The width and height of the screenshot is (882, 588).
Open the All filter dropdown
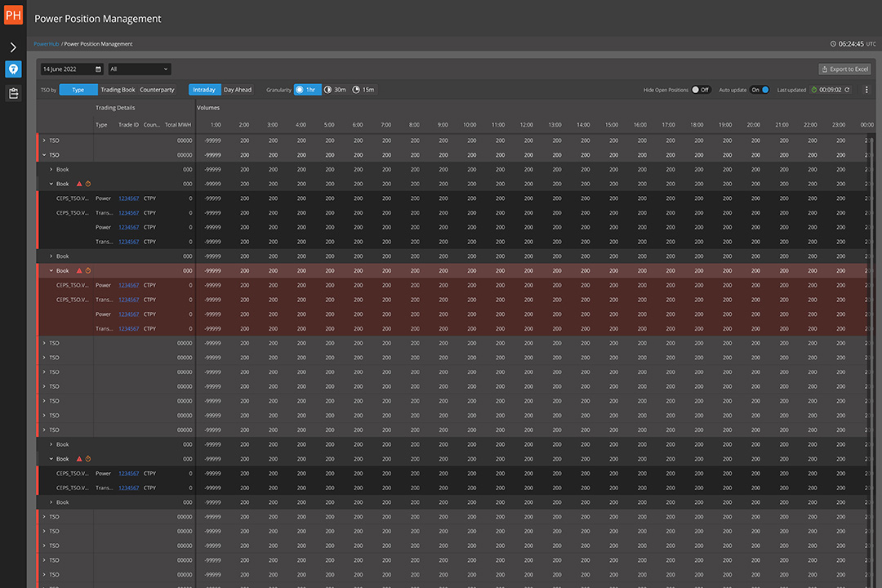[x=140, y=69]
